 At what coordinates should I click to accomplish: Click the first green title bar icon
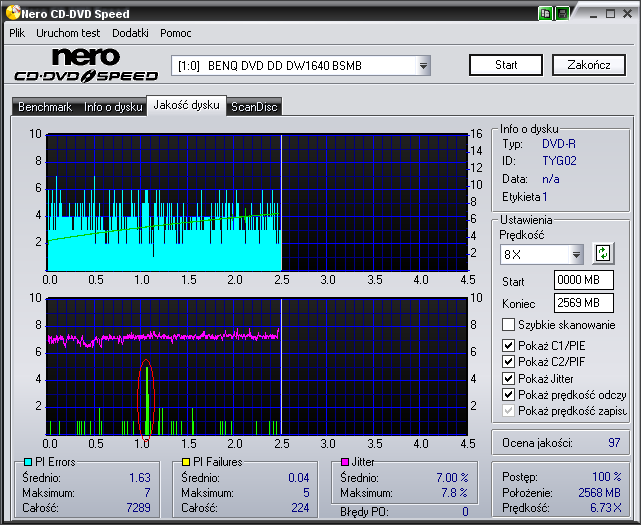pyautogui.click(x=545, y=13)
